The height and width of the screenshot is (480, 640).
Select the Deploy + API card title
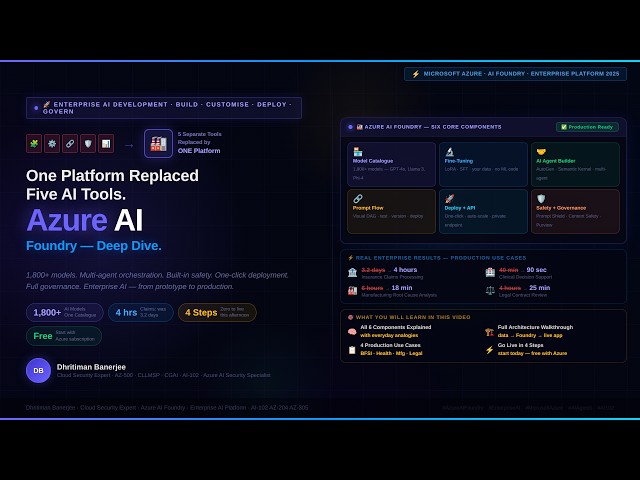460,208
